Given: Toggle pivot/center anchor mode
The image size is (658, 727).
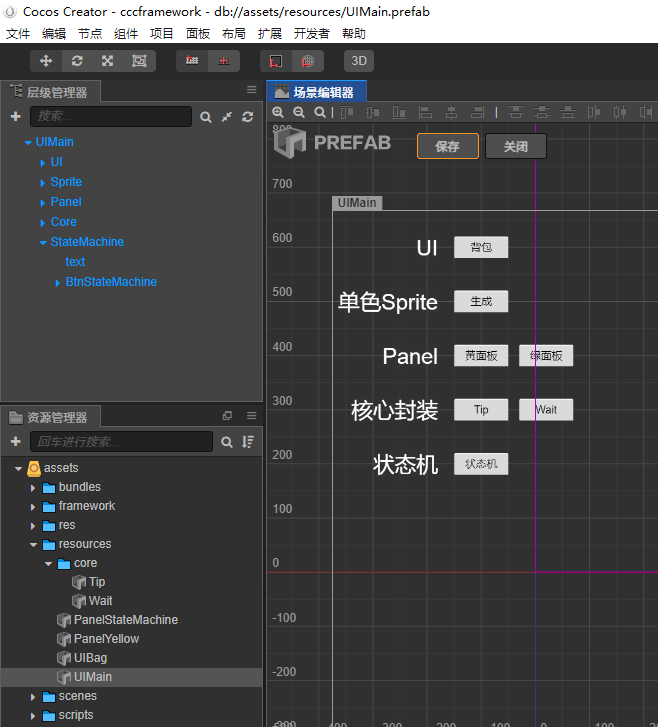Looking at the screenshot, I should (192, 61).
